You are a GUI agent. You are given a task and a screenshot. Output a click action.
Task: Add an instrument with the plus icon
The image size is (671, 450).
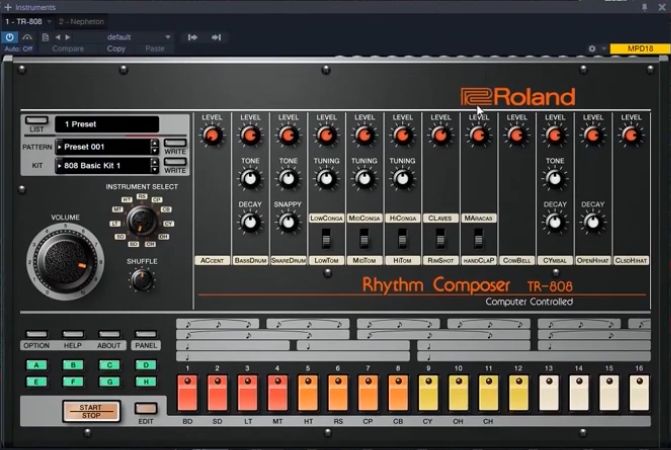point(7,7)
